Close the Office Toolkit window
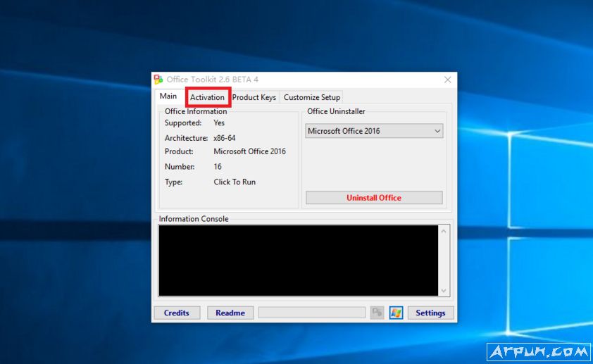The height and width of the screenshot is (364, 593). click(448, 80)
